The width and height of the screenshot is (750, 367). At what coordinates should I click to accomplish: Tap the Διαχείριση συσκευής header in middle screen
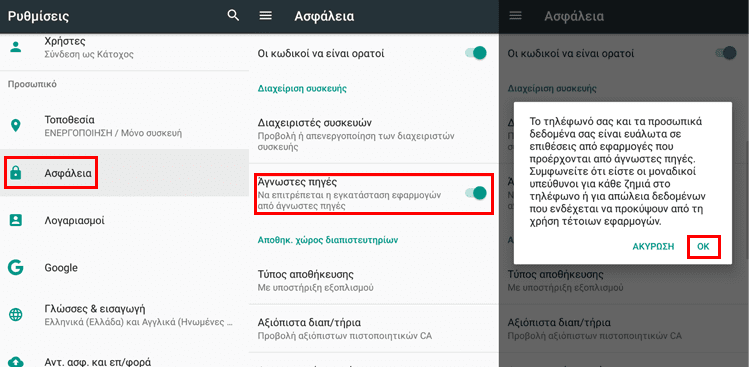302,89
